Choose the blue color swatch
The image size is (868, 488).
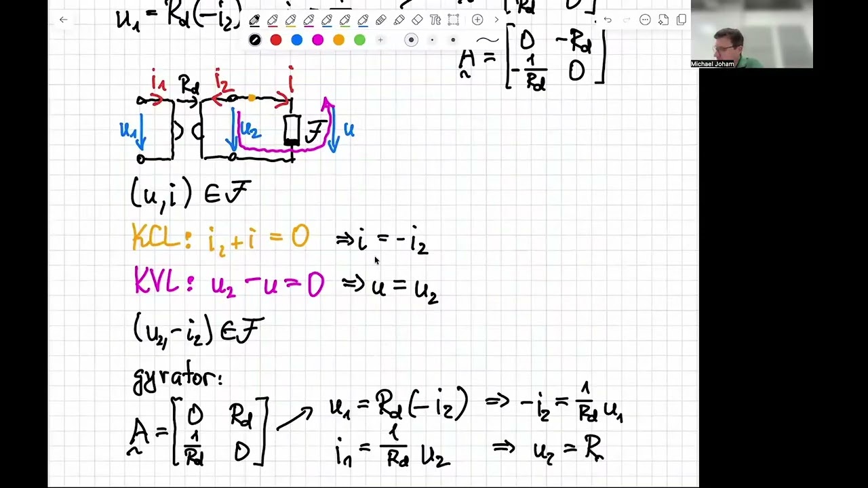(x=297, y=40)
